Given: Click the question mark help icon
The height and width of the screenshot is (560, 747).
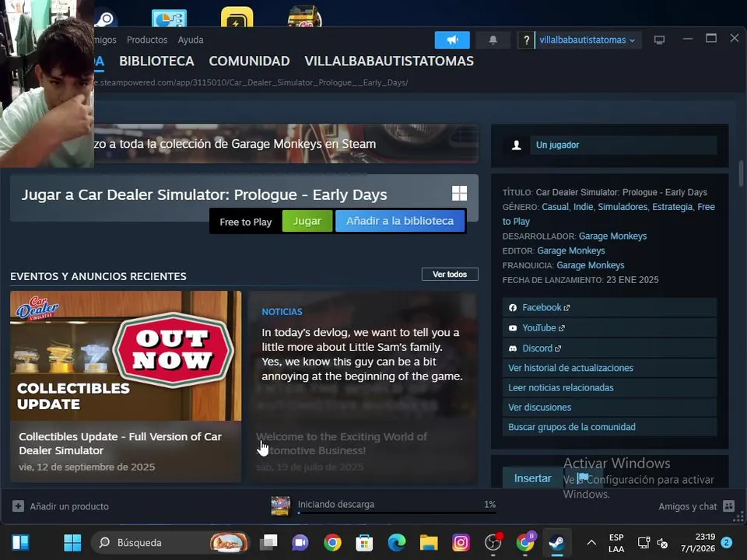Looking at the screenshot, I should pos(526,40).
